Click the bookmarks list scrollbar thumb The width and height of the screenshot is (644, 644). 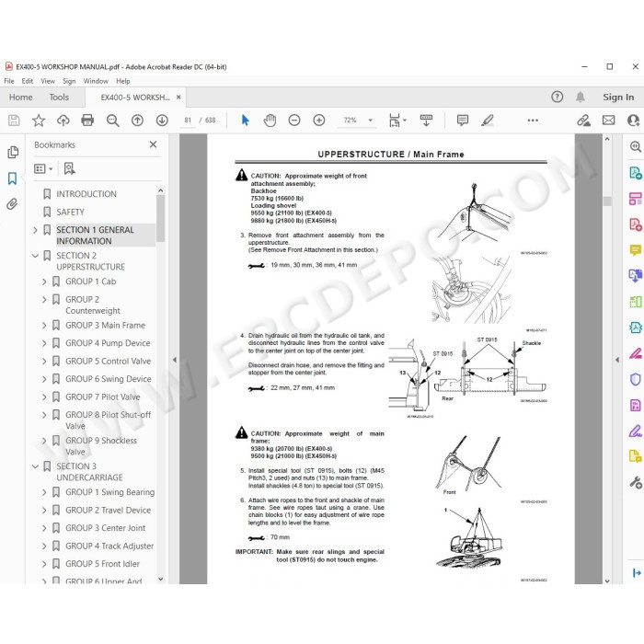coord(161,219)
